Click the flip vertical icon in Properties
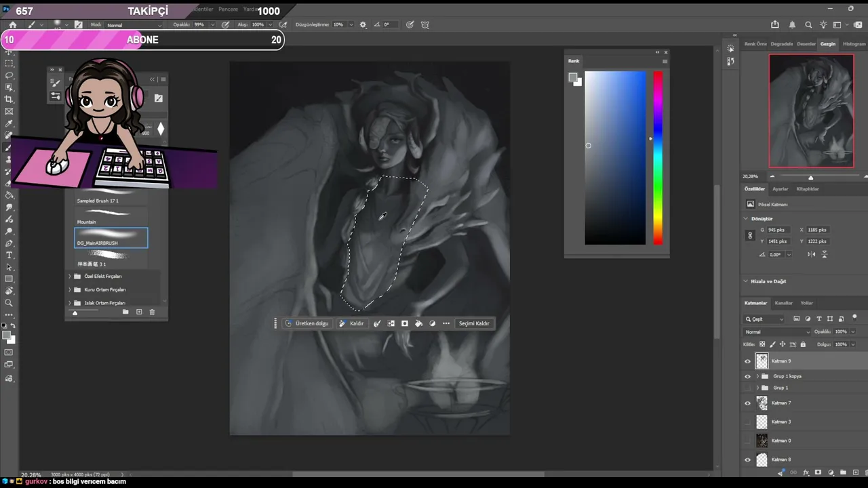 click(825, 254)
